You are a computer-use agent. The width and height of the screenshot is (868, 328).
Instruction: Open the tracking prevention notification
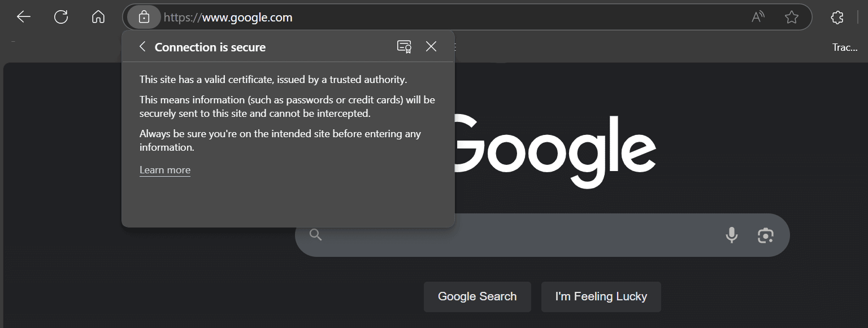pyautogui.click(x=846, y=47)
